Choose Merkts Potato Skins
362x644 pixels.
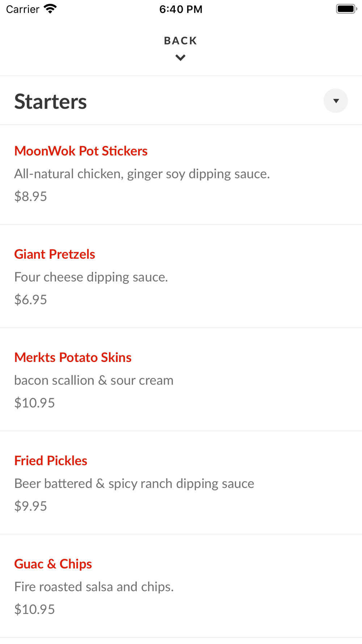click(x=73, y=357)
